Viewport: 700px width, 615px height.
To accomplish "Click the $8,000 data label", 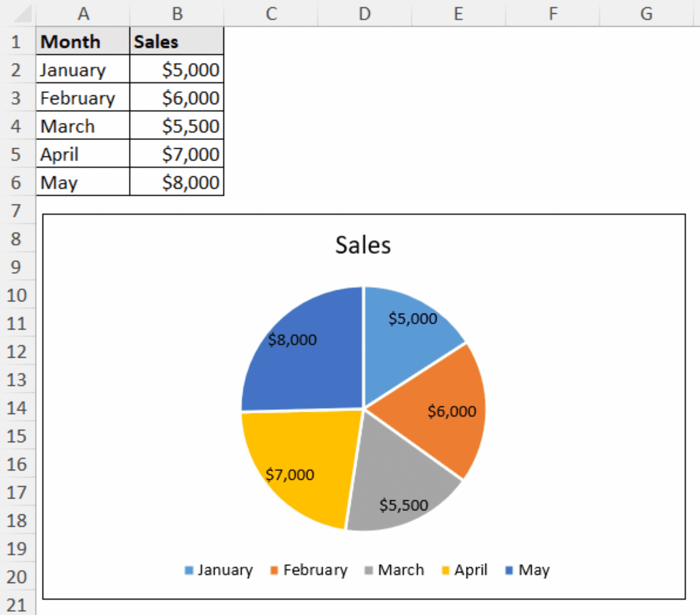I will tap(293, 339).
